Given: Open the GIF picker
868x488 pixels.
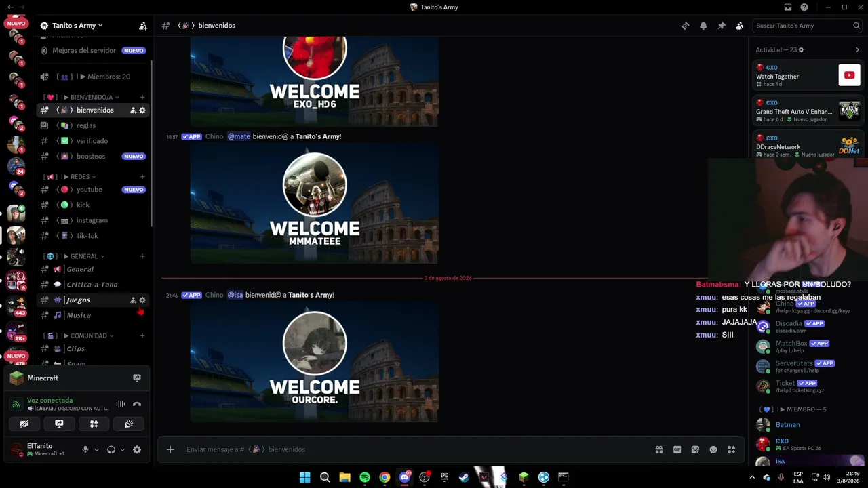Looking at the screenshot, I should pos(677,449).
